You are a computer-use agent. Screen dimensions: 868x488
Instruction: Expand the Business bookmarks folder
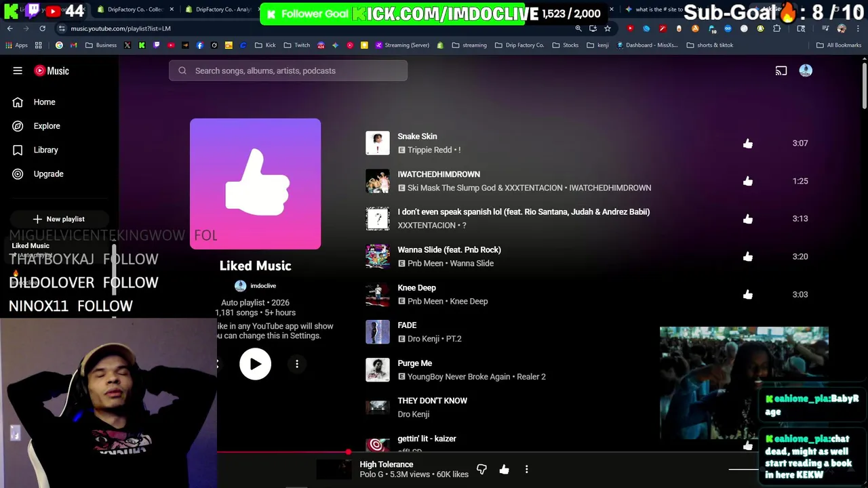101,45
